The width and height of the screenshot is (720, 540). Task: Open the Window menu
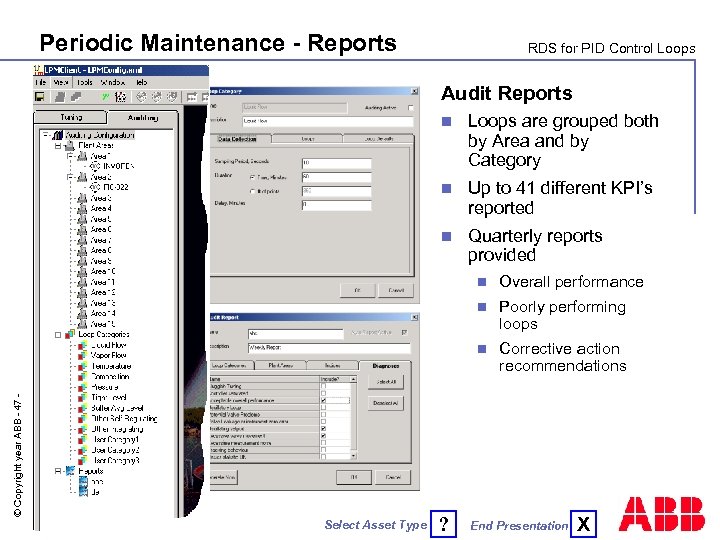click(113, 82)
